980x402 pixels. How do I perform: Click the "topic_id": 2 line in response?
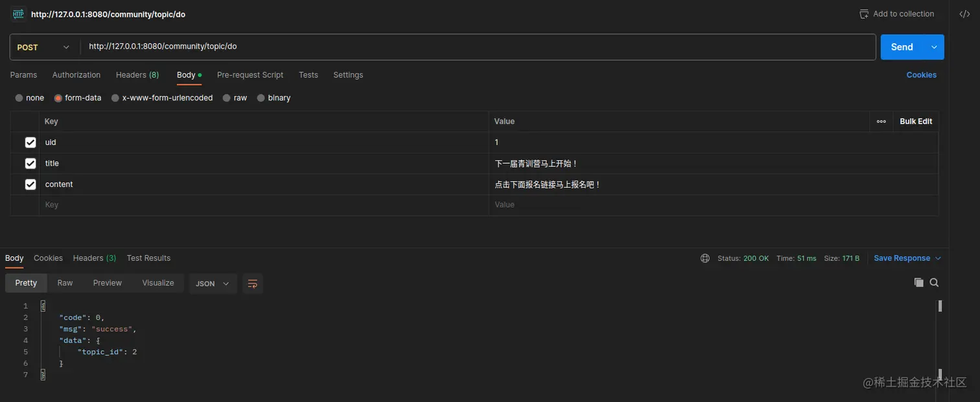pos(107,352)
